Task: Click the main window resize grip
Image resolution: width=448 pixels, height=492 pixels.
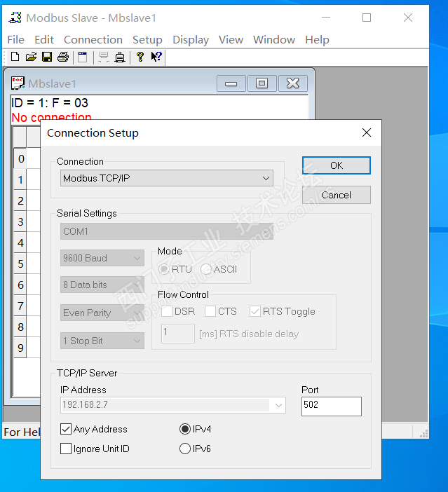Action: pos(424,434)
